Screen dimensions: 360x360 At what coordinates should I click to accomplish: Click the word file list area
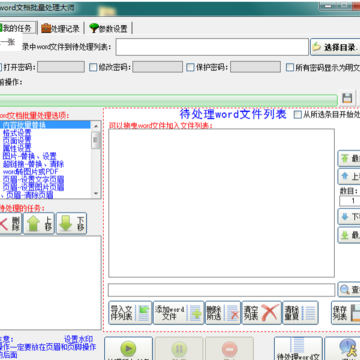click(221, 203)
